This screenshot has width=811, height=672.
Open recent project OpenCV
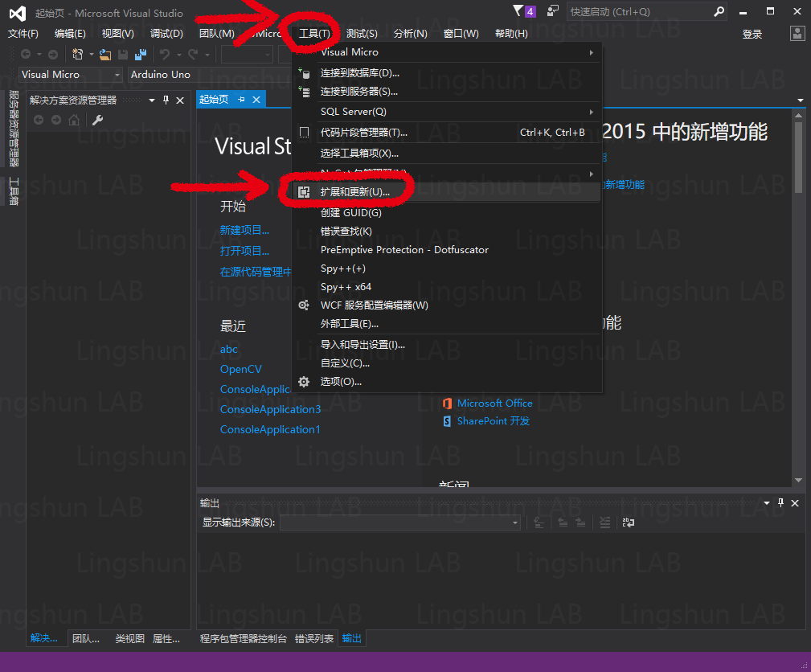click(x=240, y=370)
